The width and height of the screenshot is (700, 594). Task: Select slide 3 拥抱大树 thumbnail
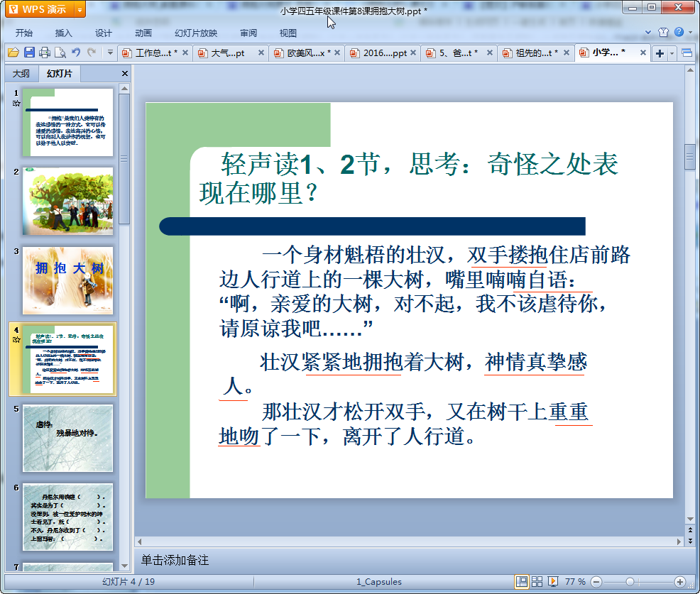(68, 281)
